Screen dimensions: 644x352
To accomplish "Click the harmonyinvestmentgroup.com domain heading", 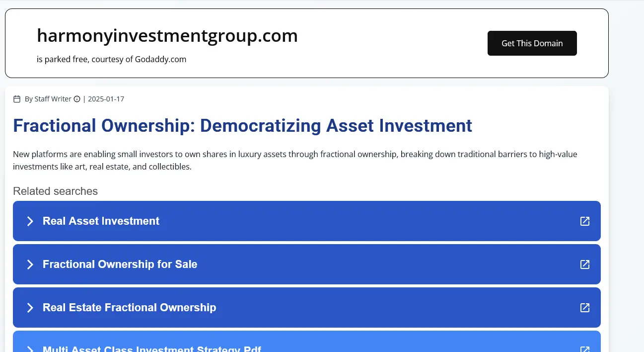I will tap(167, 36).
